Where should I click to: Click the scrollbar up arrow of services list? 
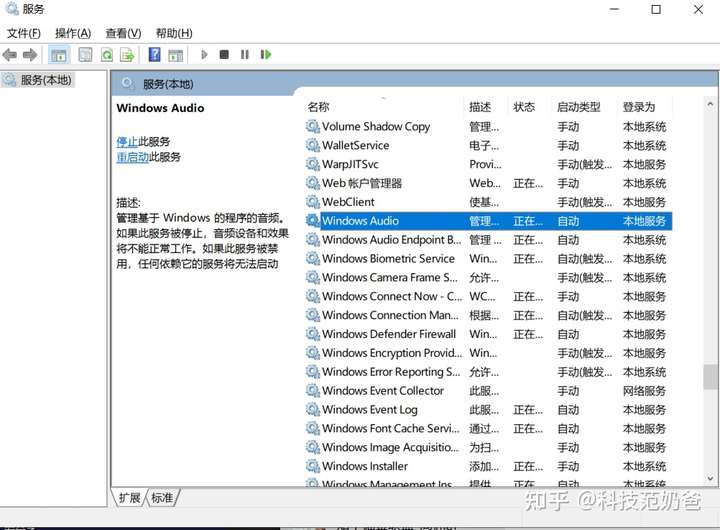pyautogui.click(x=710, y=104)
